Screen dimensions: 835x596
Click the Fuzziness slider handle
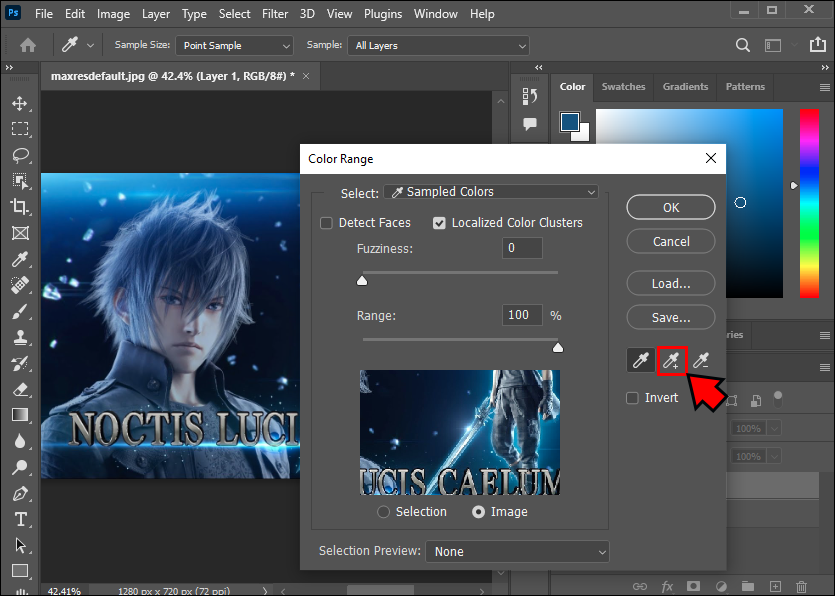click(362, 281)
